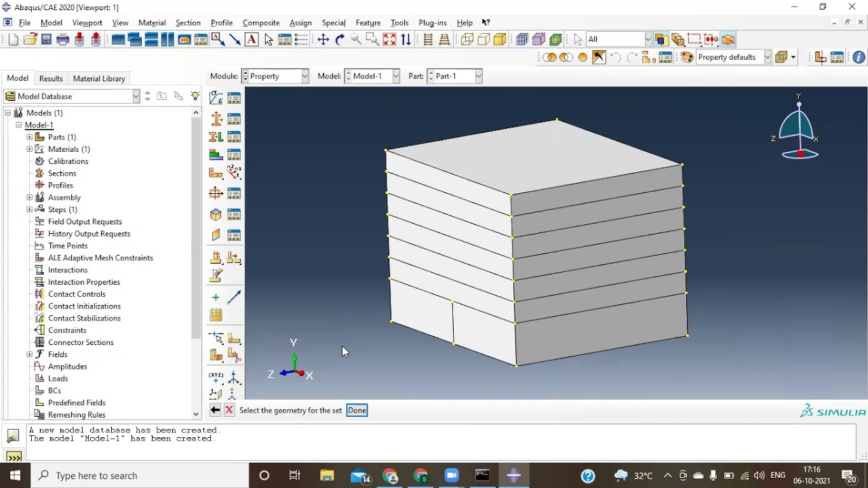This screenshot has height=488, width=868.
Task: Click the Create Composite Layup icon
Action: [216, 155]
